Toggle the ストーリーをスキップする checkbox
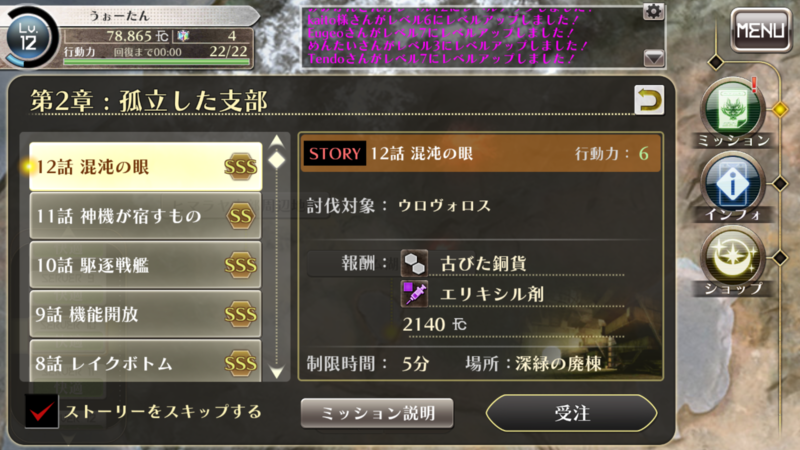This screenshot has width=800, height=450. tap(42, 412)
